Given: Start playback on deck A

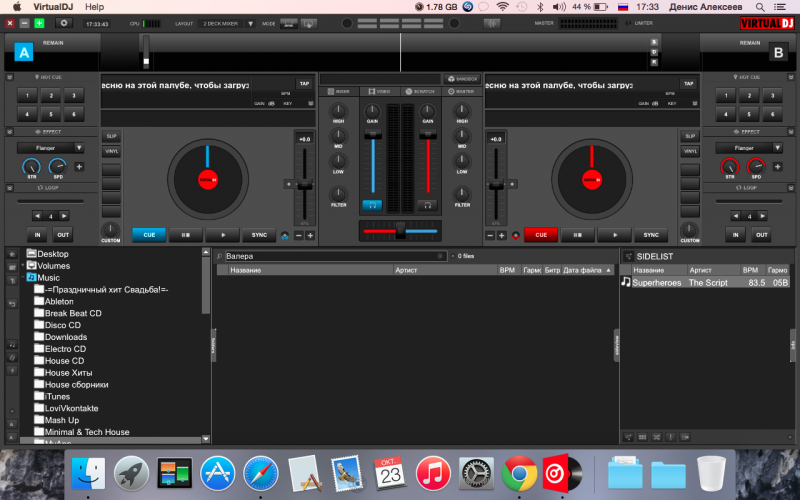Looking at the screenshot, I should [x=223, y=235].
